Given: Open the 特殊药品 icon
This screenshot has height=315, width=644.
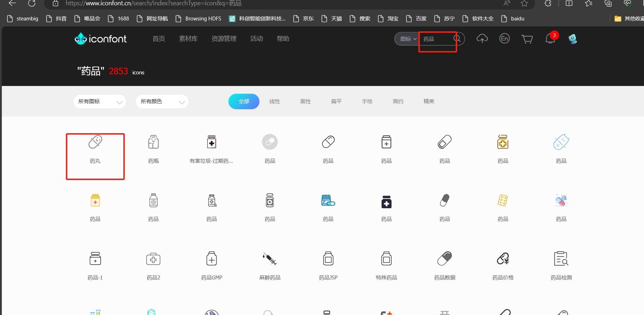Looking at the screenshot, I should point(386,259).
